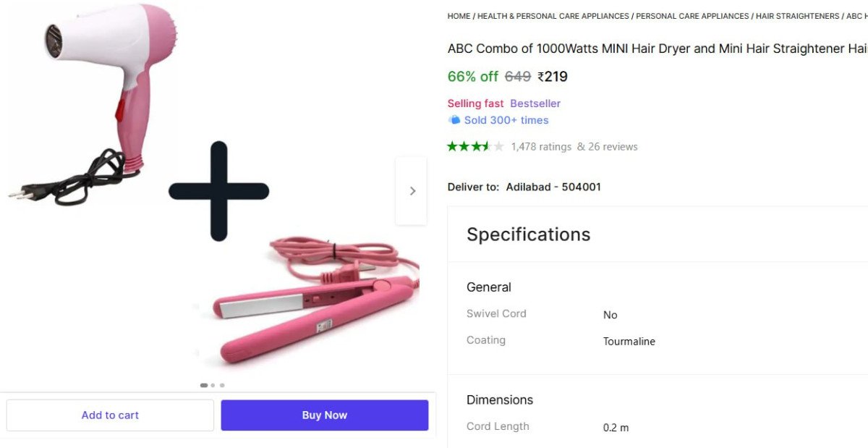Screen dimensions: 868x448
Task: Click the next image arrow on carousel
Action: [x=412, y=191]
